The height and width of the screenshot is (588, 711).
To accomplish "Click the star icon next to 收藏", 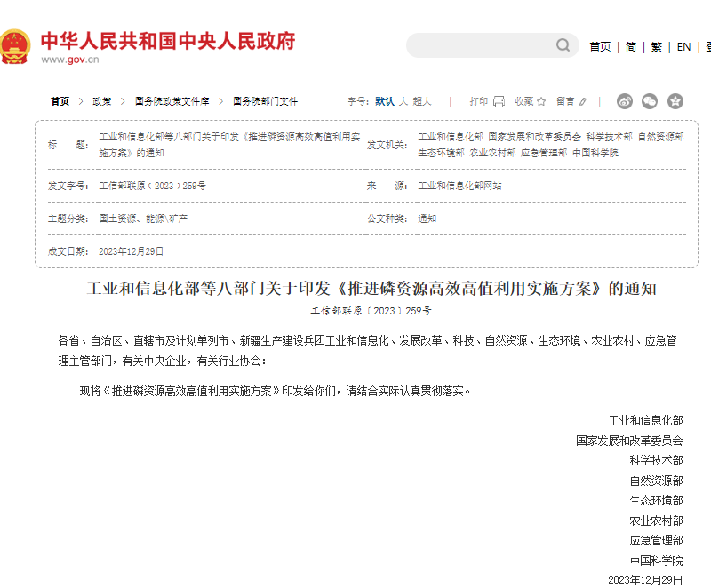I will point(541,101).
